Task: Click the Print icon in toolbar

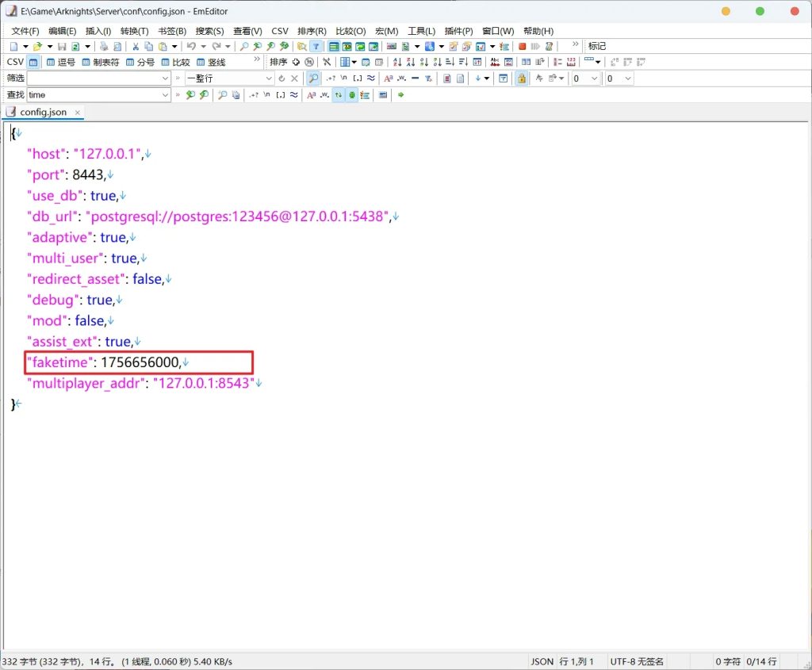Action: pos(104,47)
